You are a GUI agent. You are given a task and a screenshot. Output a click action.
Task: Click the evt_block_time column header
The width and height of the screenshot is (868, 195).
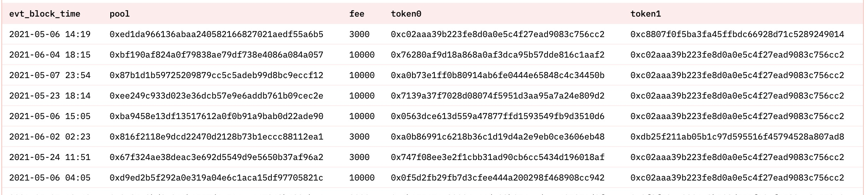(x=45, y=14)
